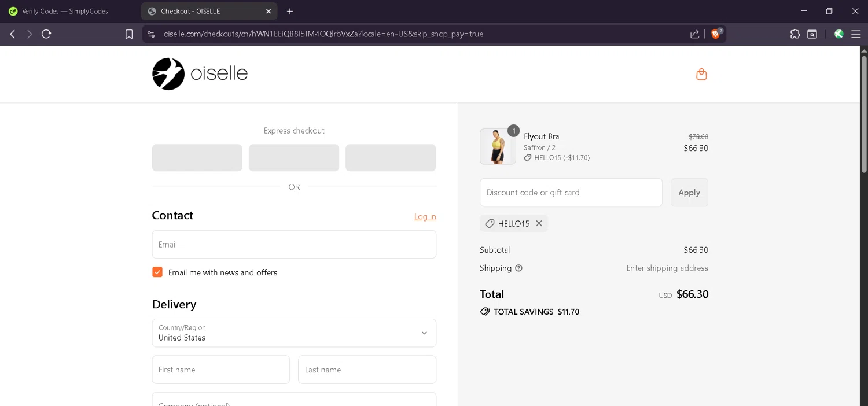Click the struck-through $78.00 price
The image size is (868, 406).
click(x=698, y=137)
